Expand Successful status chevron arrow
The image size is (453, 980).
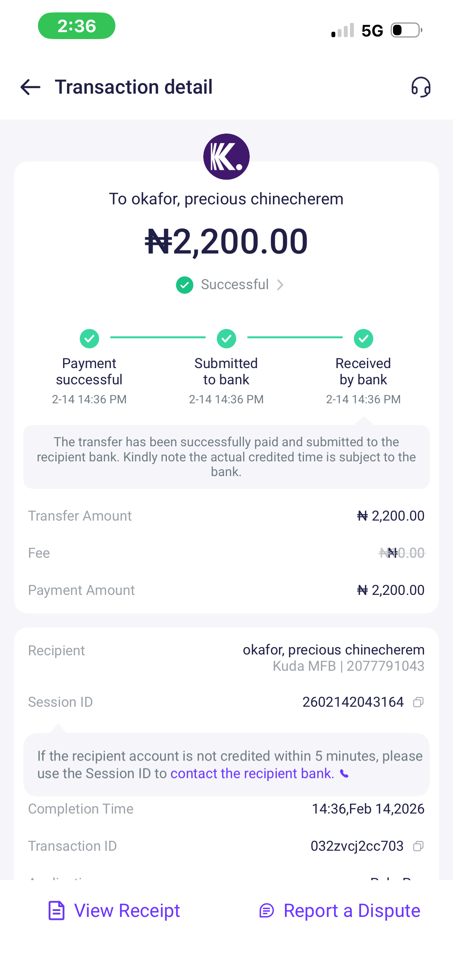tap(280, 285)
